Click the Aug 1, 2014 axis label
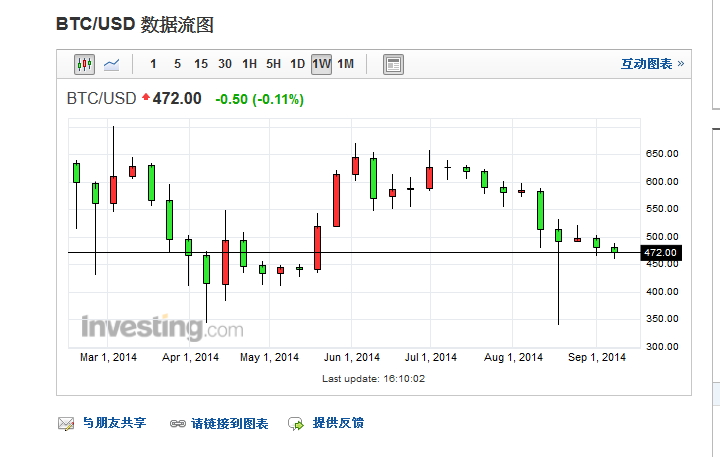 click(x=513, y=357)
